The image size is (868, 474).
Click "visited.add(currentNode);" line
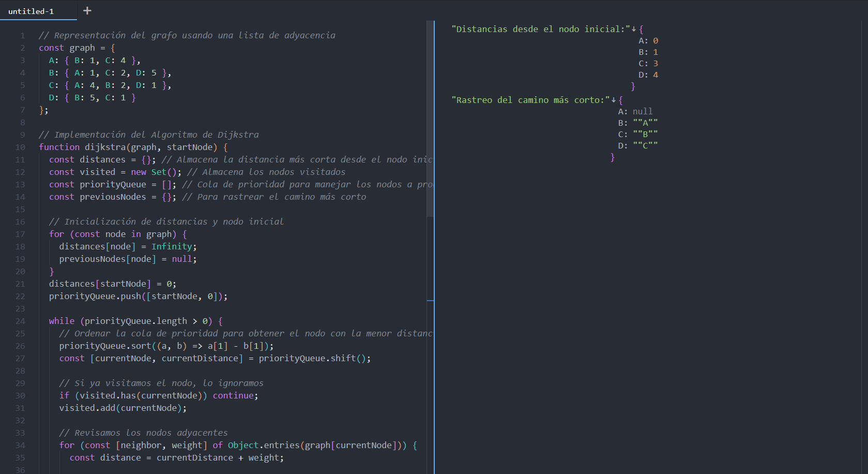(123, 408)
